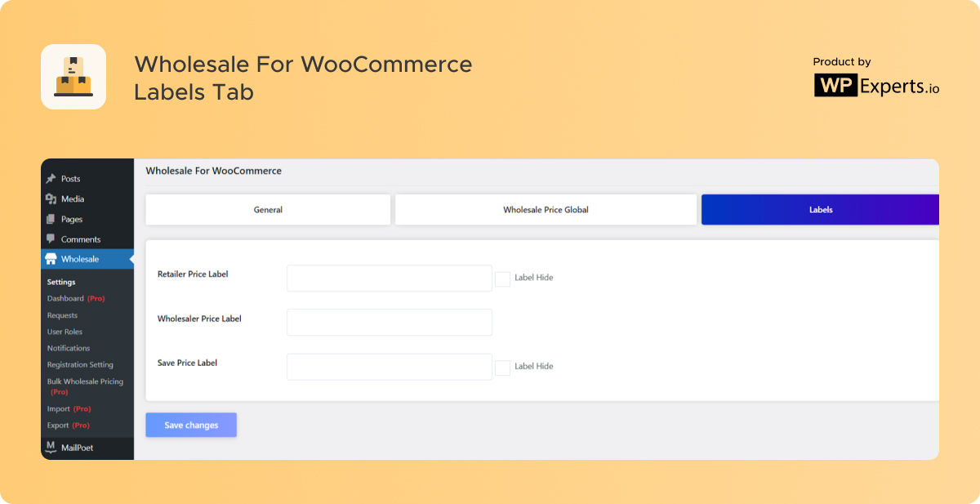Focus the Save Price Label field
The height and width of the screenshot is (504, 980).
pos(390,367)
